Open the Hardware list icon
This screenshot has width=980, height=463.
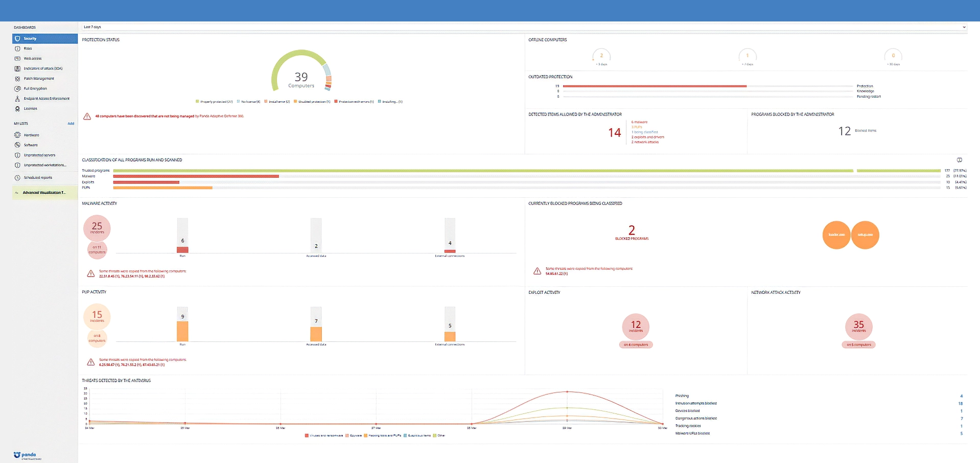click(x=17, y=135)
